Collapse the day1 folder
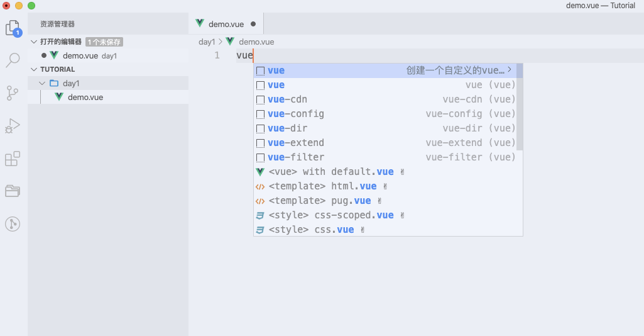This screenshot has height=336, width=644. pyautogui.click(x=42, y=83)
